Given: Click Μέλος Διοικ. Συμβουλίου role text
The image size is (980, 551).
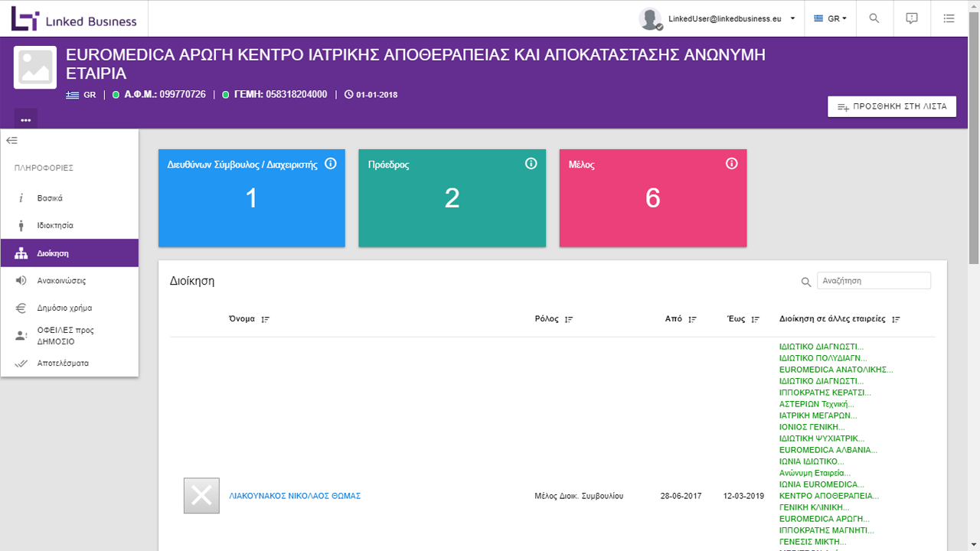Looking at the screenshot, I should (x=579, y=496).
